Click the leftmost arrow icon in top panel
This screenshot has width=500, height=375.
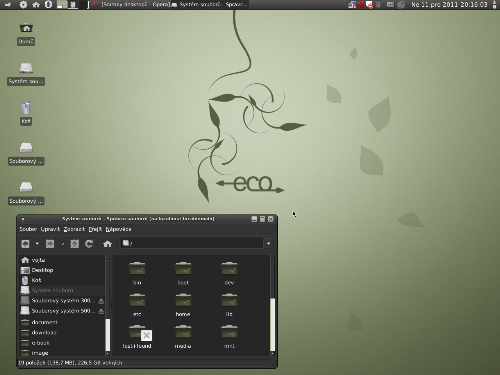8,5
